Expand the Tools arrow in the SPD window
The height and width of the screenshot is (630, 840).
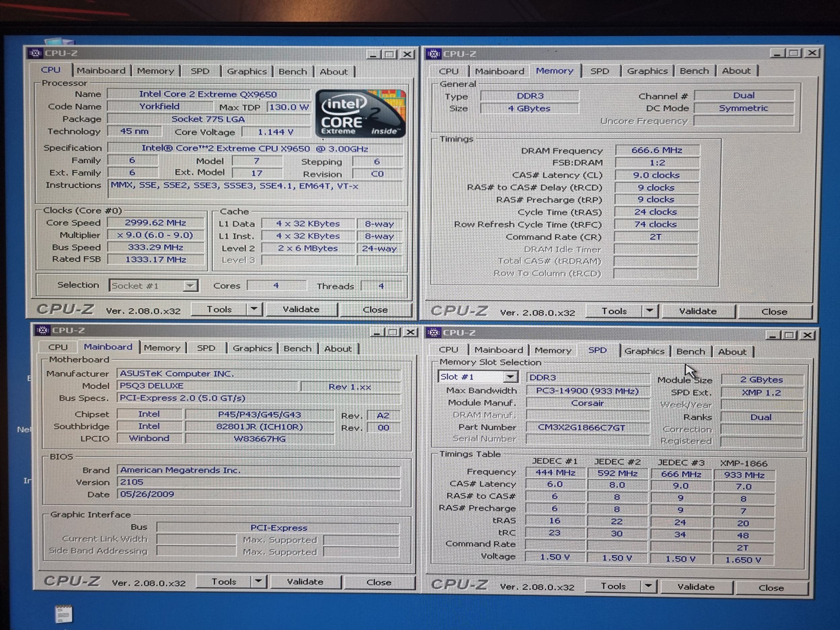click(648, 586)
